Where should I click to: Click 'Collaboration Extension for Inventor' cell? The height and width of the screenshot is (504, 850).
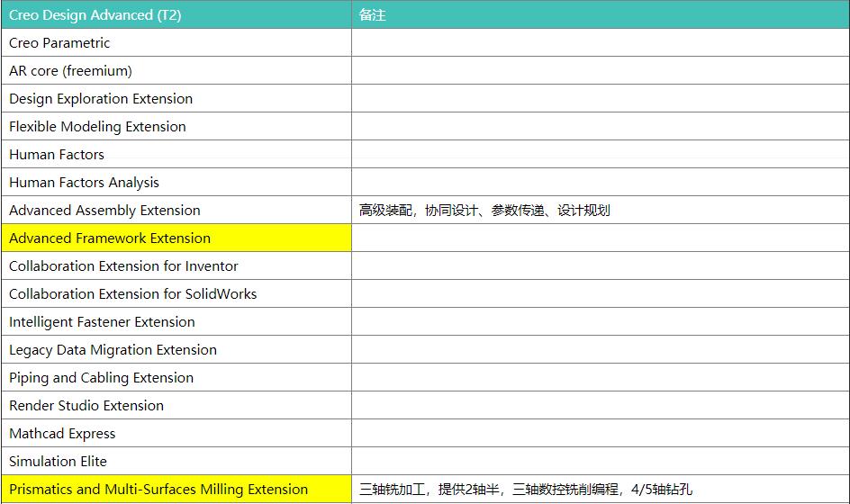176,266
